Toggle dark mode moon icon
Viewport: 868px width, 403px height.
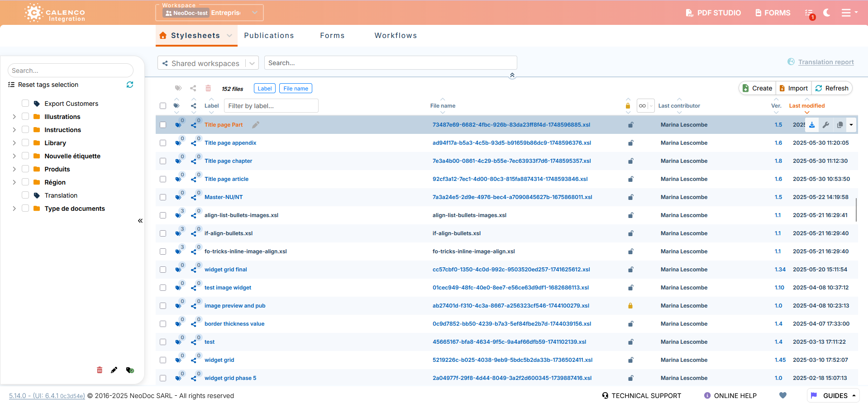point(826,13)
